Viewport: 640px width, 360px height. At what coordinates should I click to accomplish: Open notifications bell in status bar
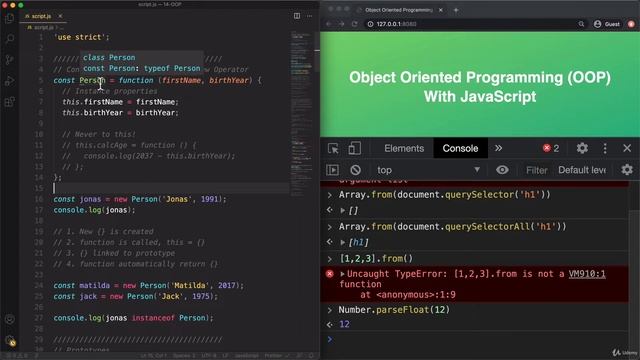(311, 356)
